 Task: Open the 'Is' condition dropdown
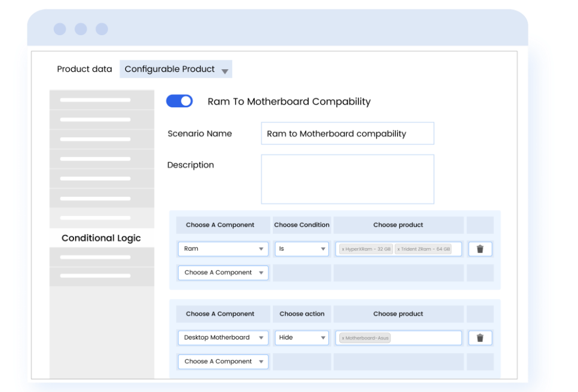302,249
